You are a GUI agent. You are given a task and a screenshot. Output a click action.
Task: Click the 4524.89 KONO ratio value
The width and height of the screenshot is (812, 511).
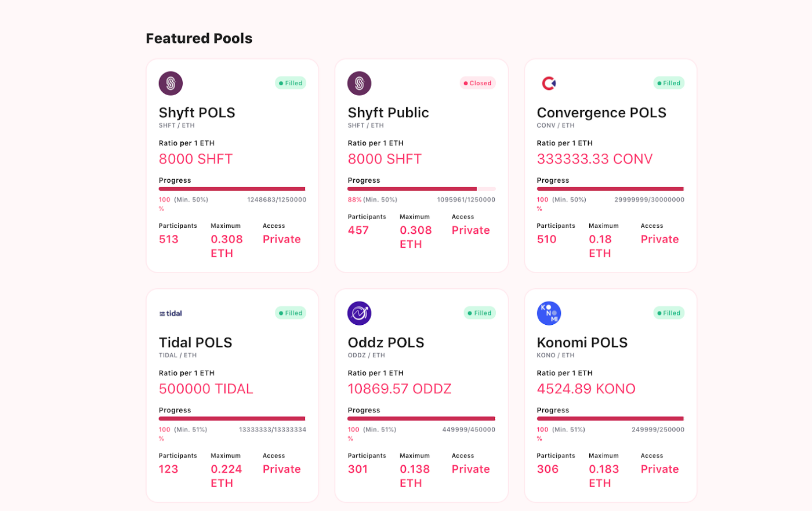click(586, 389)
